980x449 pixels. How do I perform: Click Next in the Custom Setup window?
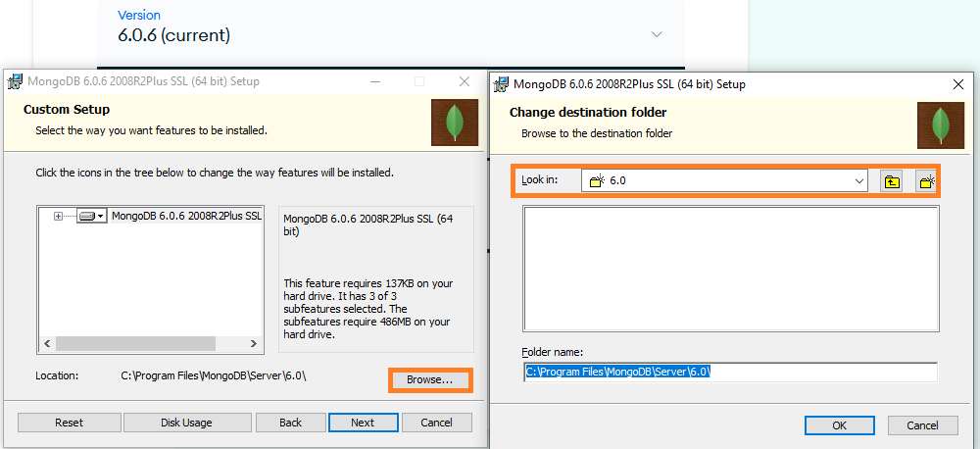coord(363,423)
